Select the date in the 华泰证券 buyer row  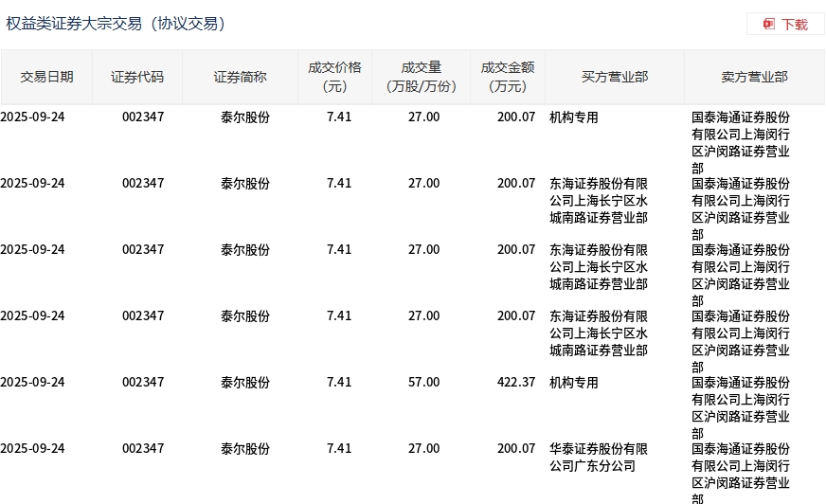[33, 449]
